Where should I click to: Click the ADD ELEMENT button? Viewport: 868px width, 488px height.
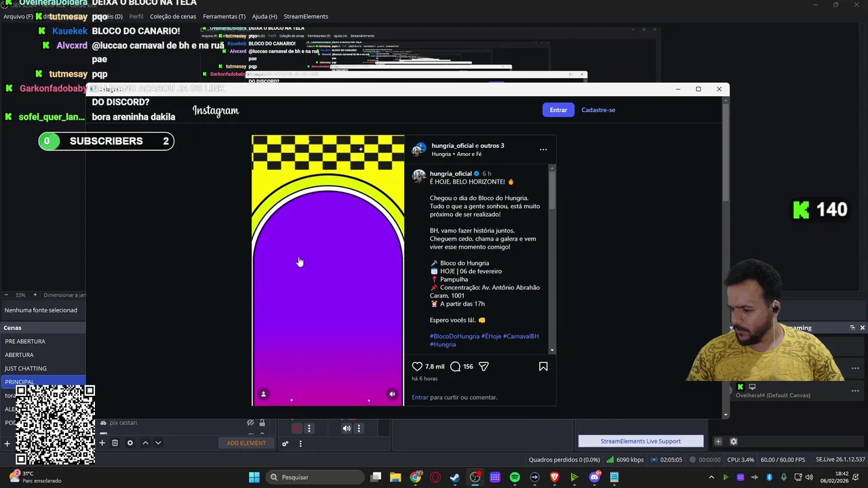(246, 443)
